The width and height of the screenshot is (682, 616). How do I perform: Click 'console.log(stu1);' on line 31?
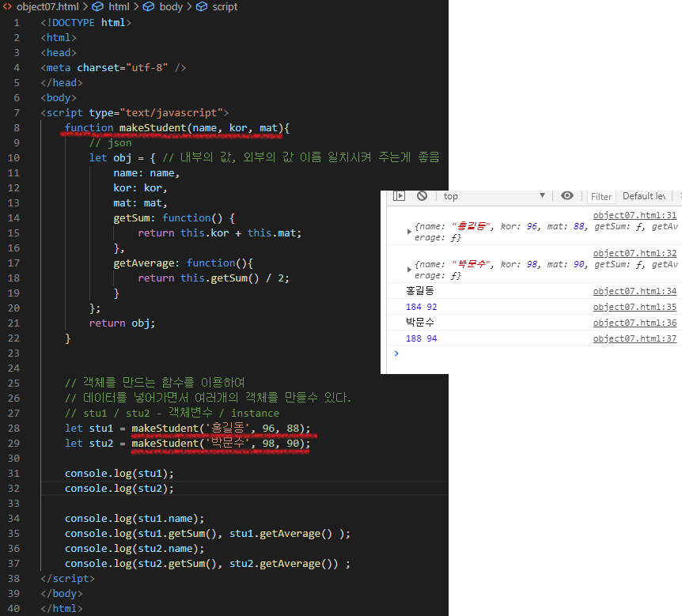[x=119, y=474]
